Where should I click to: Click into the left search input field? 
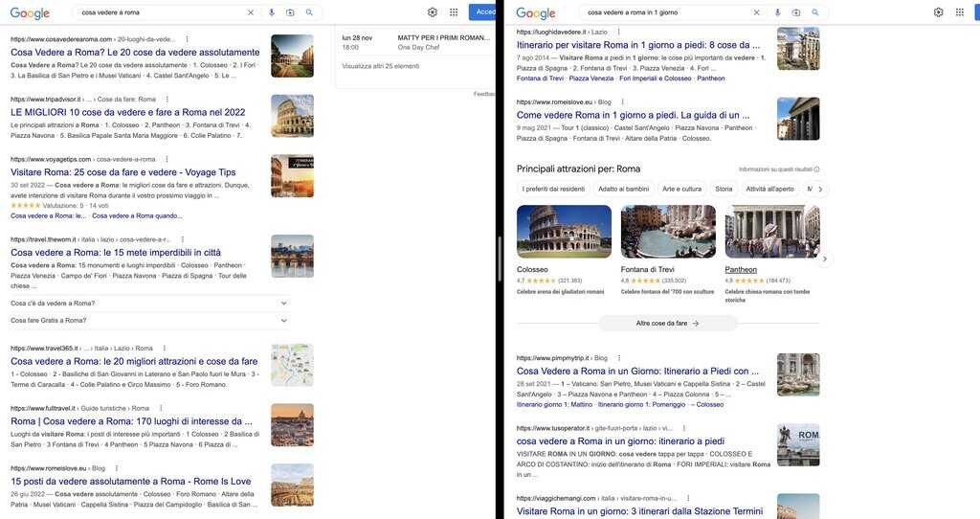pos(160,12)
